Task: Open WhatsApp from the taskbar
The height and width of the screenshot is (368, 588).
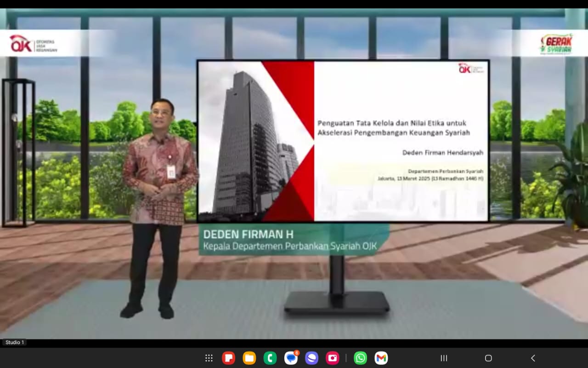Action: [x=361, y=358]
